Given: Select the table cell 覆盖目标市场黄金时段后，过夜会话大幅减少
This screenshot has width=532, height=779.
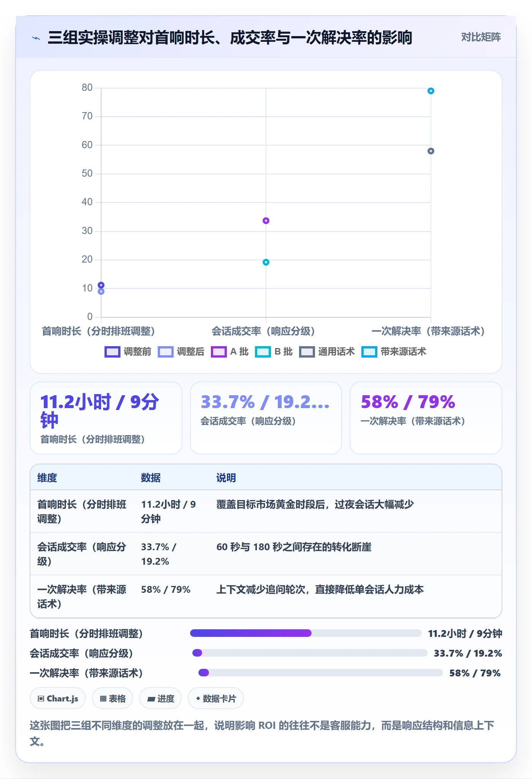Looking at the screenshot, I should 355,511.
